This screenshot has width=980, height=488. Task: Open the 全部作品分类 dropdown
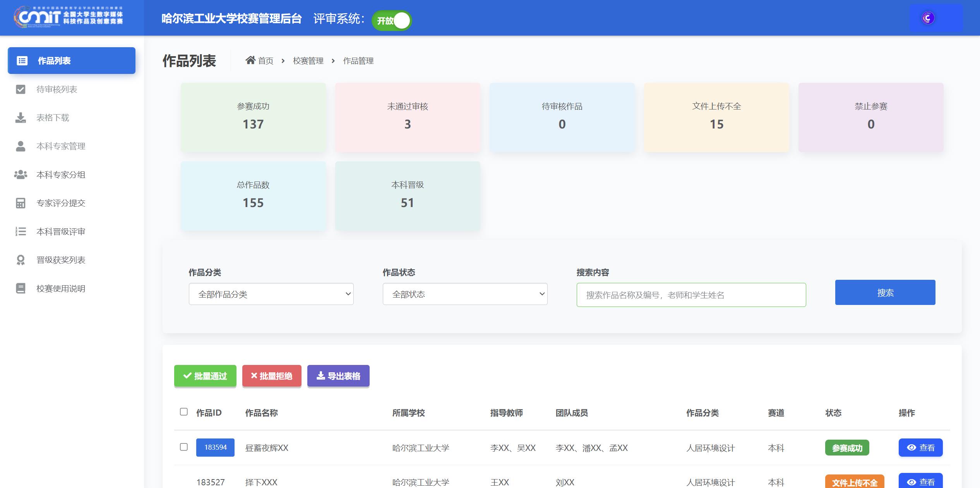pyautogui.click(x=271, y=294)
